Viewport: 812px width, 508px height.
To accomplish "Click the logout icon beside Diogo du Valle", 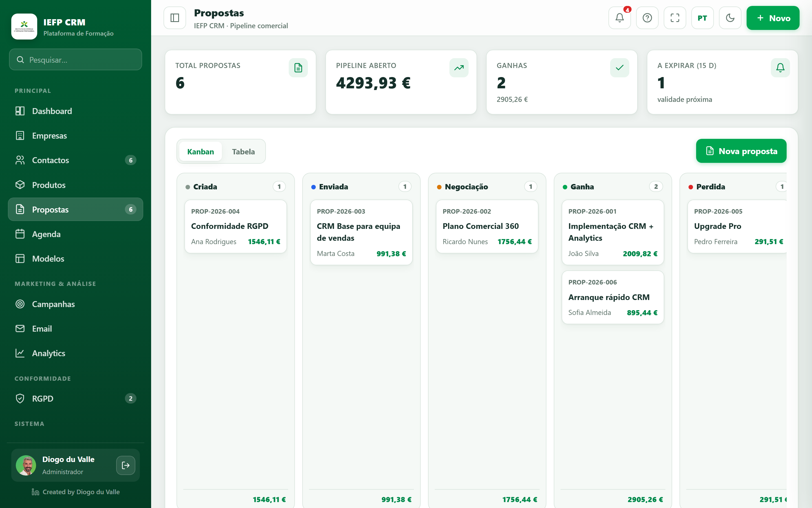I will tap(126, 465).
